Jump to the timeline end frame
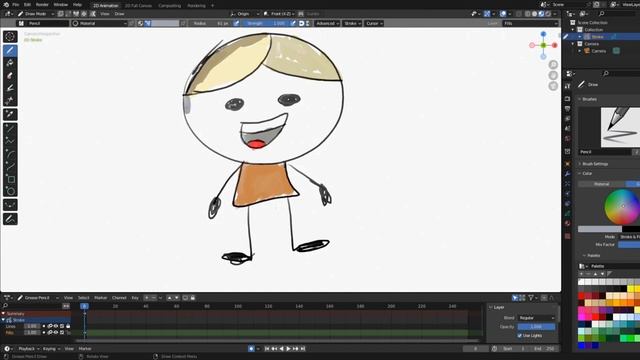Viewport: 640px width, 360px height. point(303,349)
